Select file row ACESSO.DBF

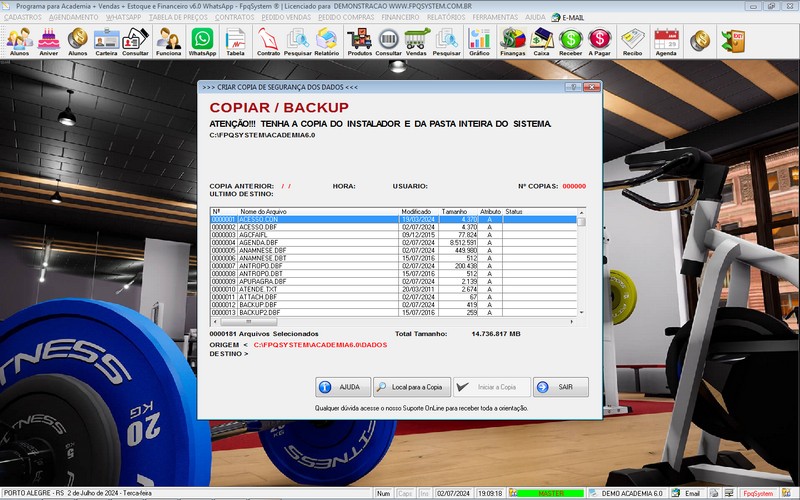pyautogui.click(x=393, y=227)
